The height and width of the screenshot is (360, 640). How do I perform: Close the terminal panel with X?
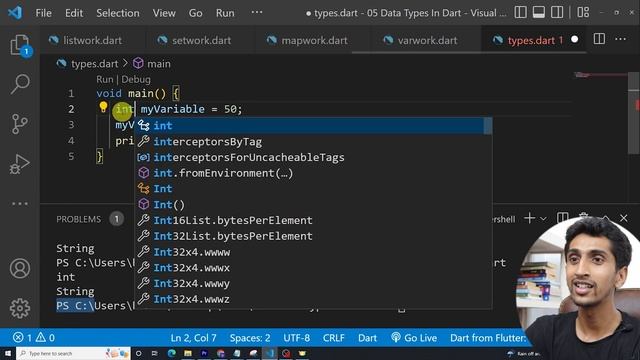point(624,218)
